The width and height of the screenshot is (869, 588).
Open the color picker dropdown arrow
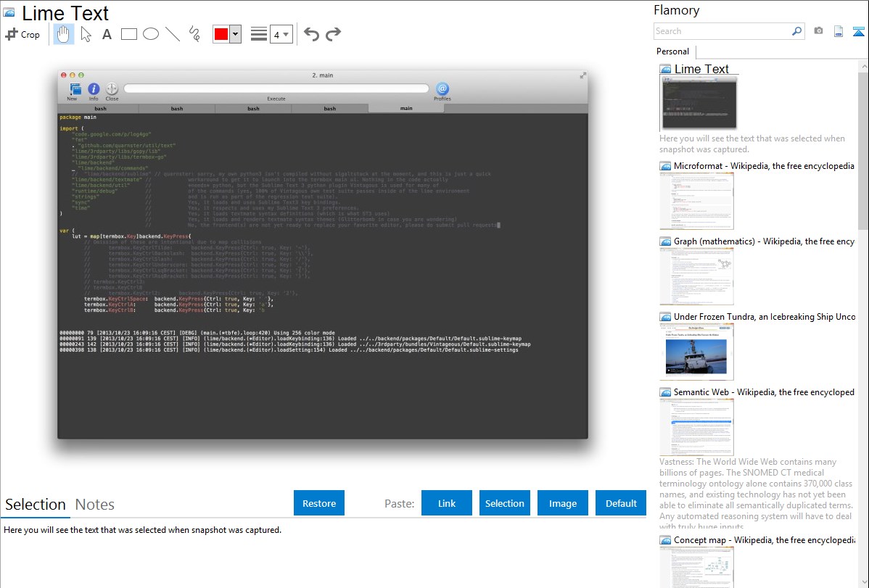tap(236, 34)
